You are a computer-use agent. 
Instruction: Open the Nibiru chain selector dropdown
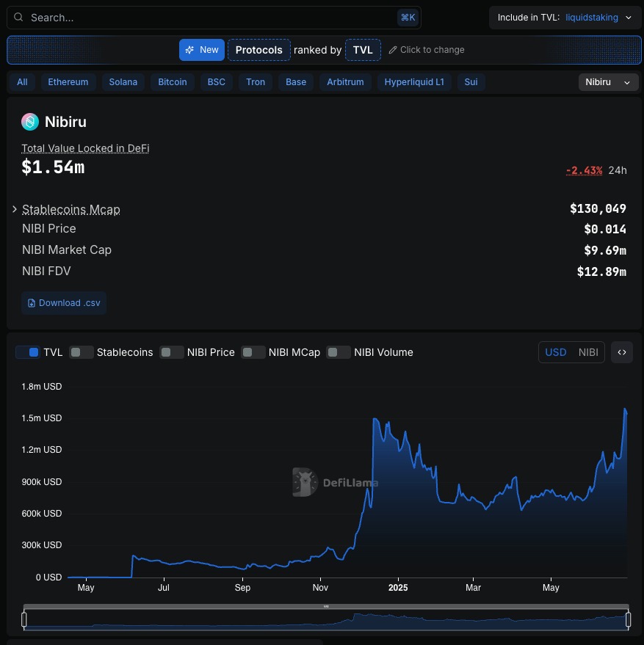click(x=608, y=82)
